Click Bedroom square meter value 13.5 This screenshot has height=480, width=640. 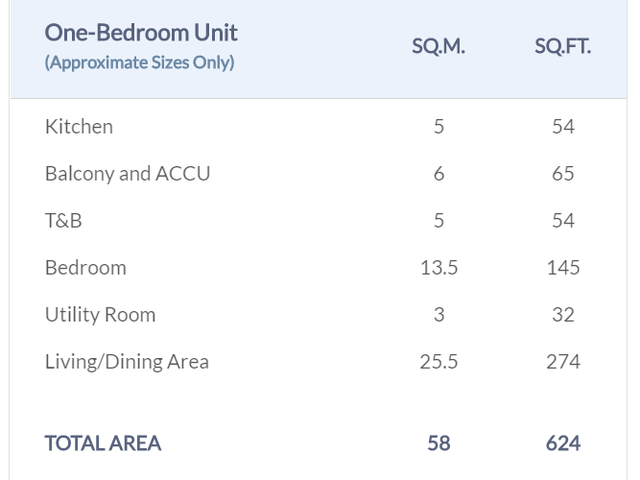tap(439, 268)
